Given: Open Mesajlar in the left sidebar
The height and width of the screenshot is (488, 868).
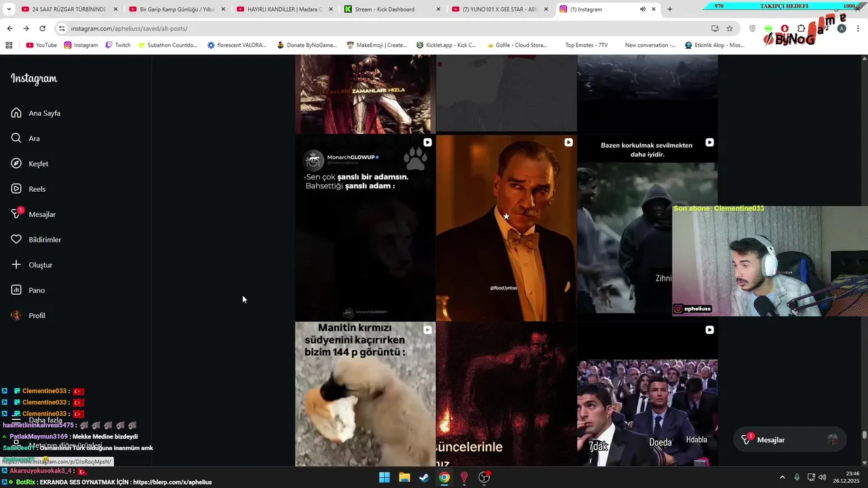Looking at the screenshot, I should pyautogui.click(x=33, y=214).
